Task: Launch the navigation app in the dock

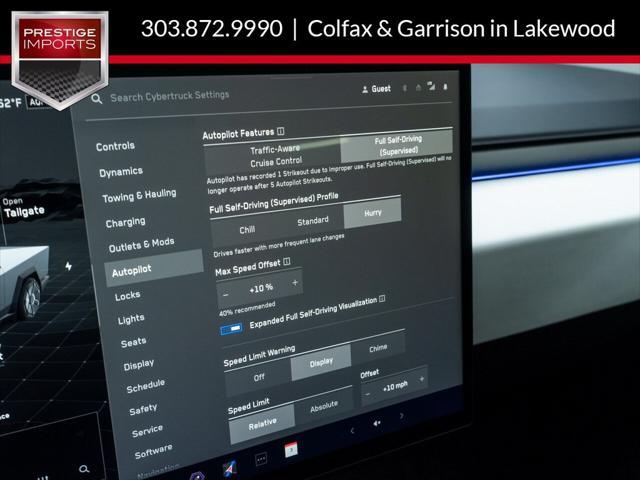Action: (230, 469)
